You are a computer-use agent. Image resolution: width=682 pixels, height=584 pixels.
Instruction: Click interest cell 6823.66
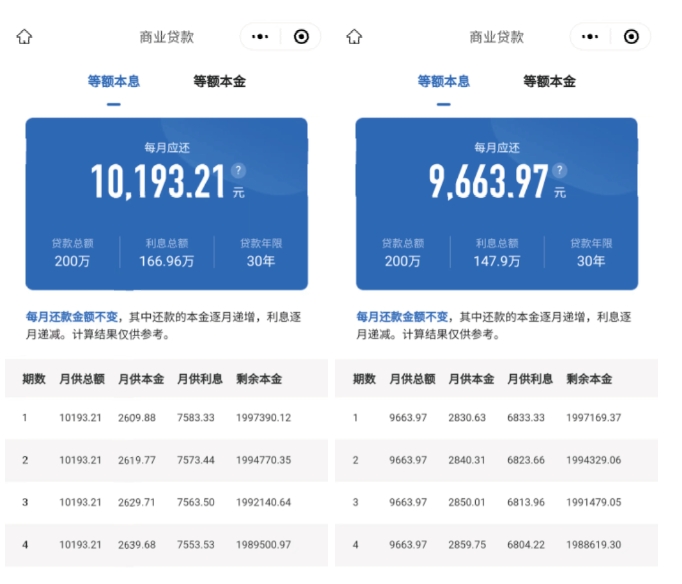[526, 460]
